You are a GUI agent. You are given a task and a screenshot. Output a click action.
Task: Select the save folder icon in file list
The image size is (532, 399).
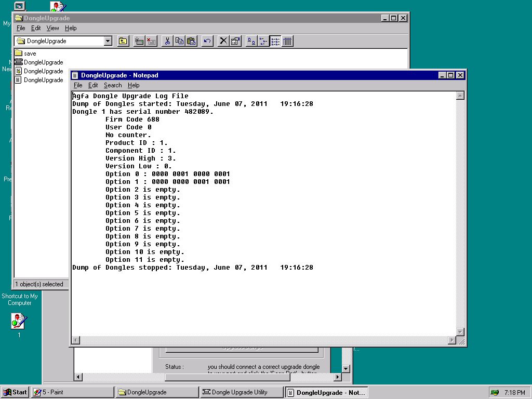19,54
